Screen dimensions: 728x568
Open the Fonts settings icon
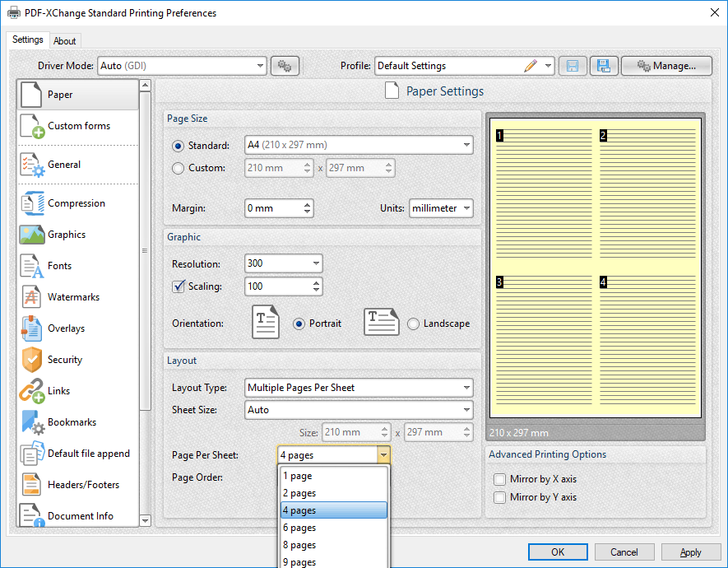[32, 266]
